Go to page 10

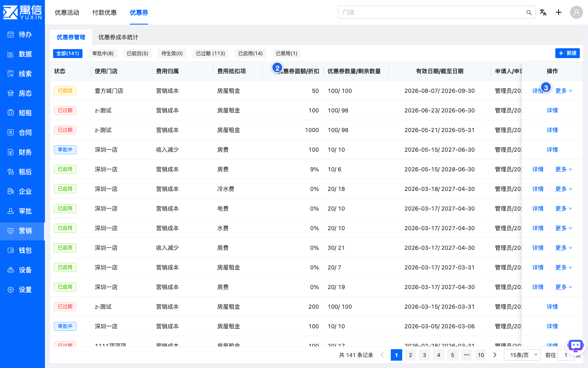pos(481,355)
